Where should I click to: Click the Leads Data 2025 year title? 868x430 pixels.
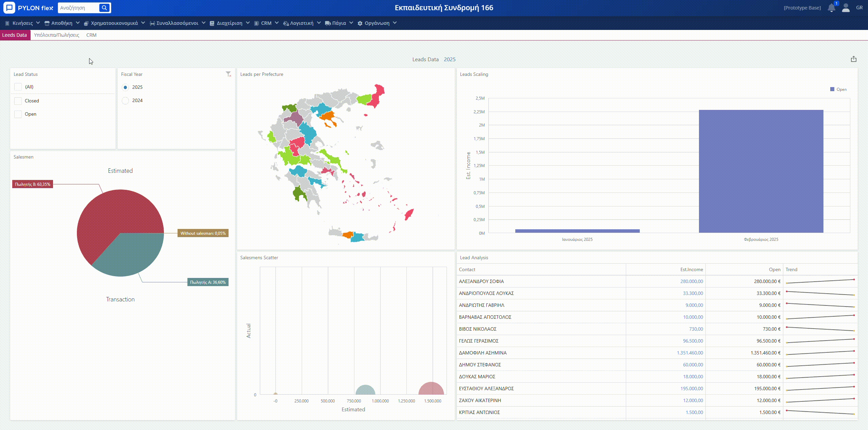click(449, 60)
